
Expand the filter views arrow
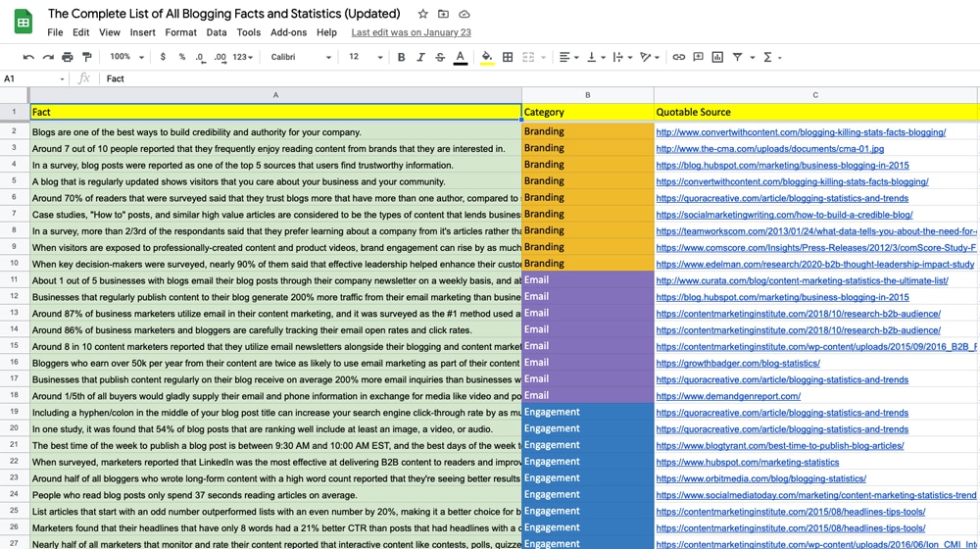pyautogui.click(x=752, y=58)
